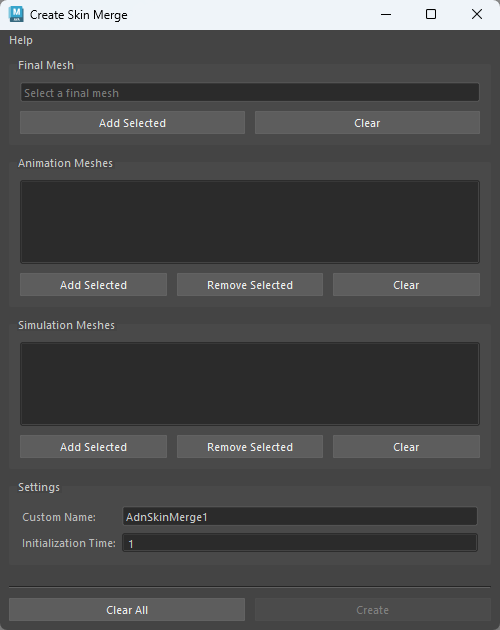Add Selected to Simulation Meshes
This screenshot has width=500, height=630.
tap(93, 447)
